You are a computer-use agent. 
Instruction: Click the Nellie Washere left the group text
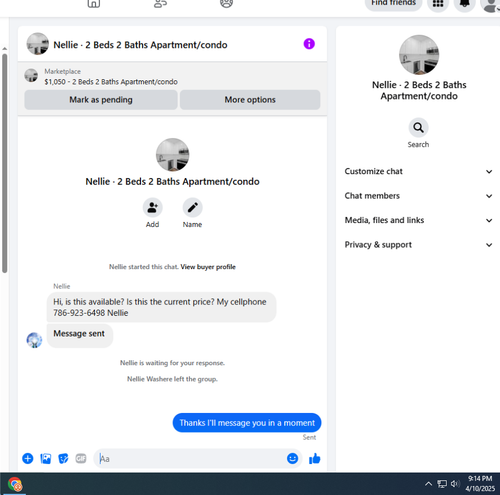coord(172,379)
